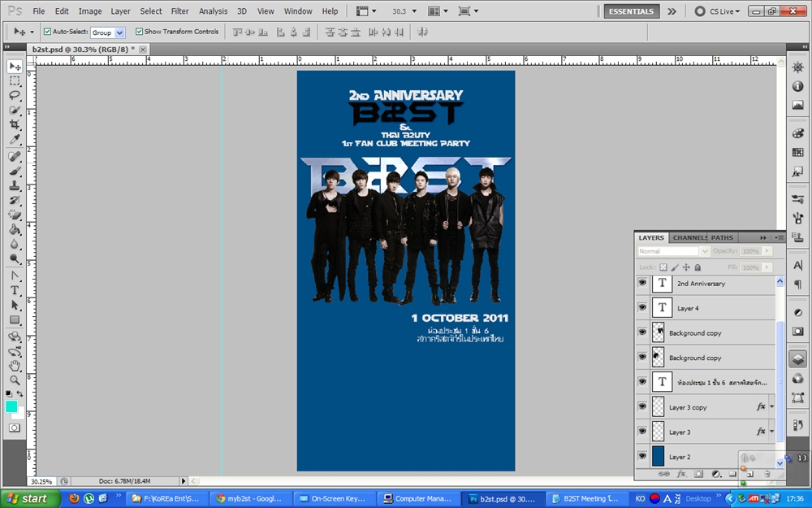Open Computer Management taskbar item
The width and height of the screenshot is (812, 508).
click(x=417, y=499)
